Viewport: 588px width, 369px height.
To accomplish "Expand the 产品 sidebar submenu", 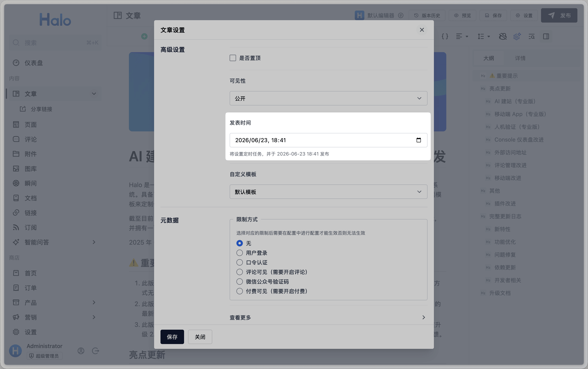I will tap(94, 303).
